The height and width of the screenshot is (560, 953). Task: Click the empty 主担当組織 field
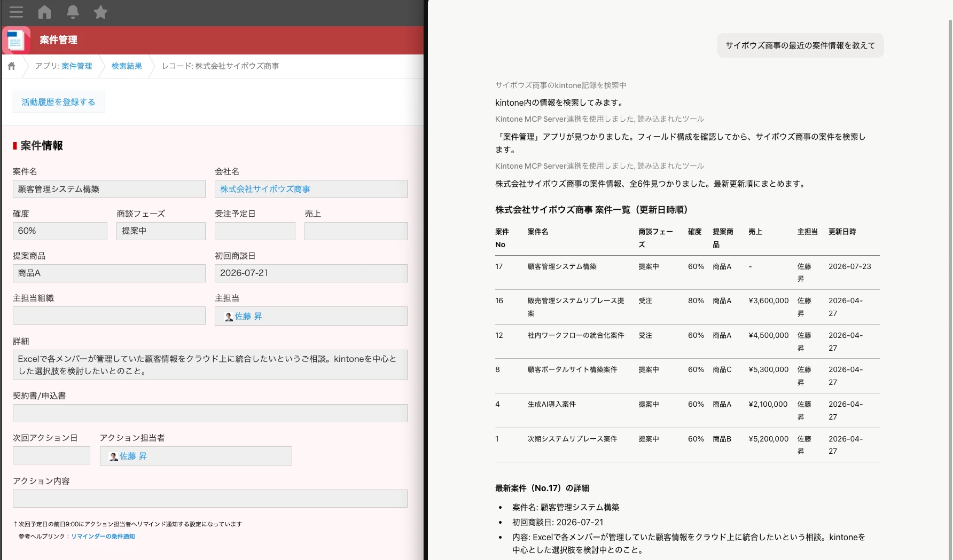[109, 316]
